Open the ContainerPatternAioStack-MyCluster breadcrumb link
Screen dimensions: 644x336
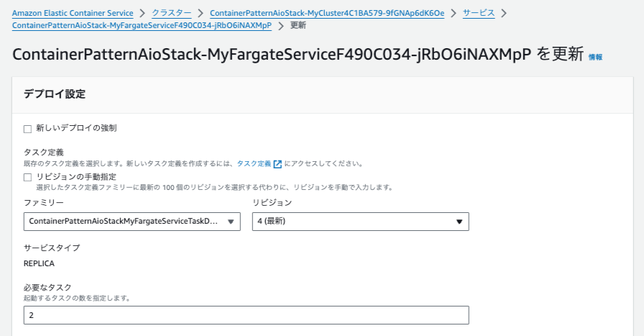(327, 13)
